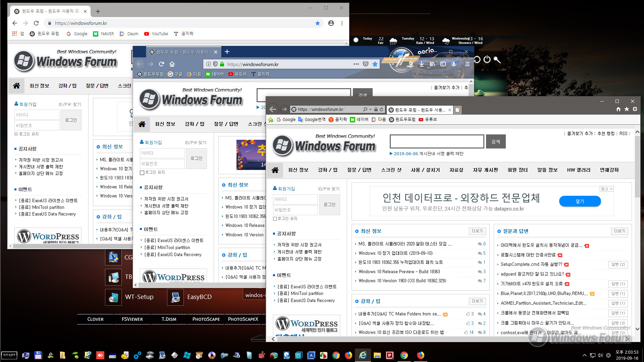Click the taskbar volume icon
This screenshot has height=362, width=644.
[x=600, y=355]
